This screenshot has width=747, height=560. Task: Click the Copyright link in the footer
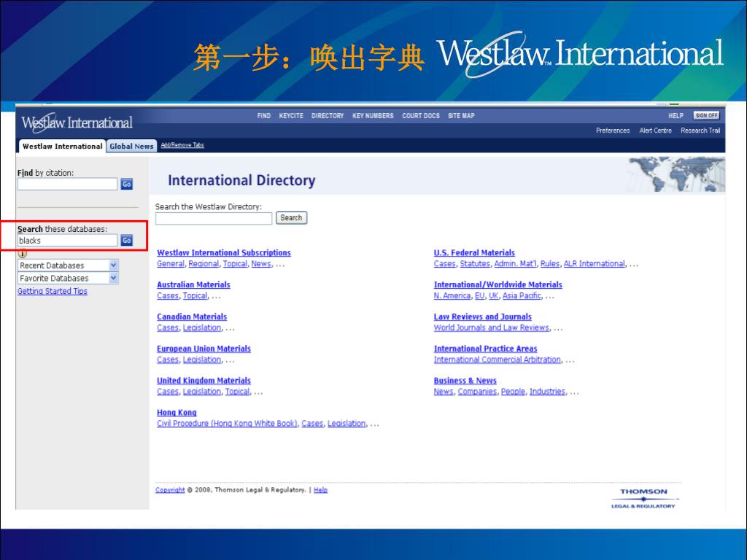pos(170,490)
